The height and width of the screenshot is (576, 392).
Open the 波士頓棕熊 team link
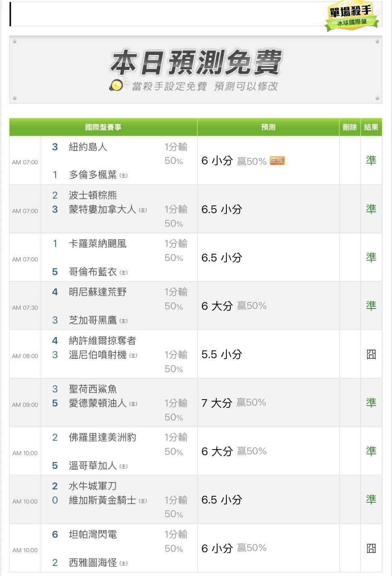pyautogui.click(x=93, y=195)
